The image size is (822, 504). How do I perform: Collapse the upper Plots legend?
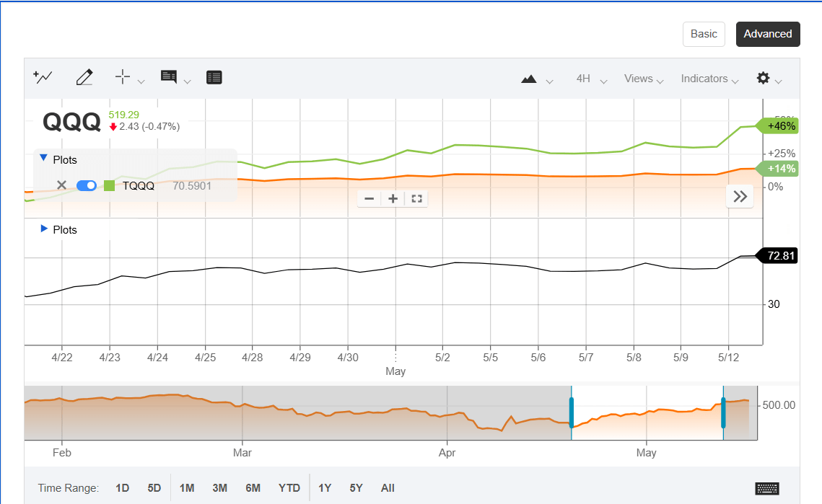coord(44,159)
